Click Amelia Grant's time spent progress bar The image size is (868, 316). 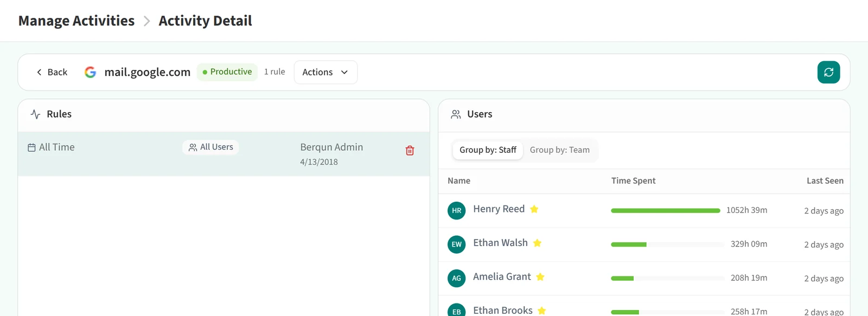[x=668, y=278]
